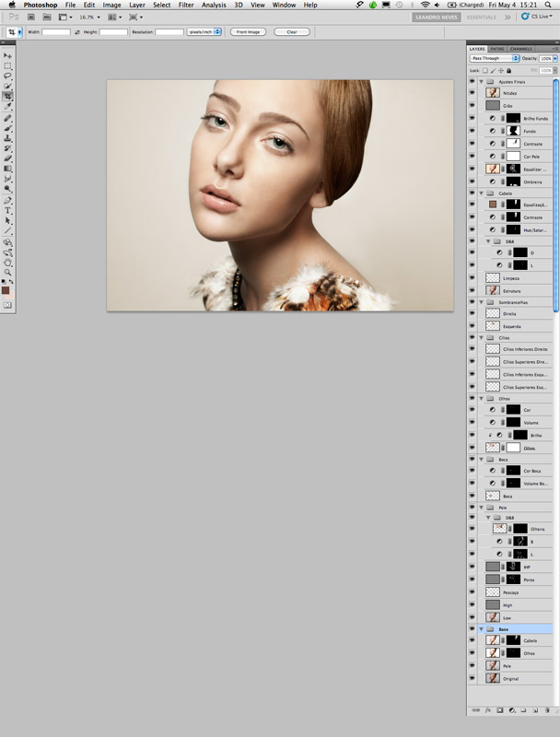Open the Layer menu

point(137,5)
